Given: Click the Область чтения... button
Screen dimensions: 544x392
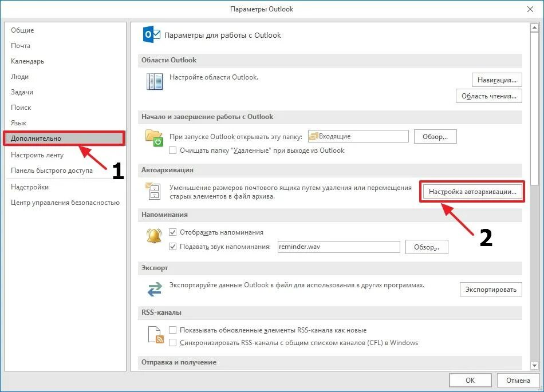Looking at the screenshot, I should 489,96.
